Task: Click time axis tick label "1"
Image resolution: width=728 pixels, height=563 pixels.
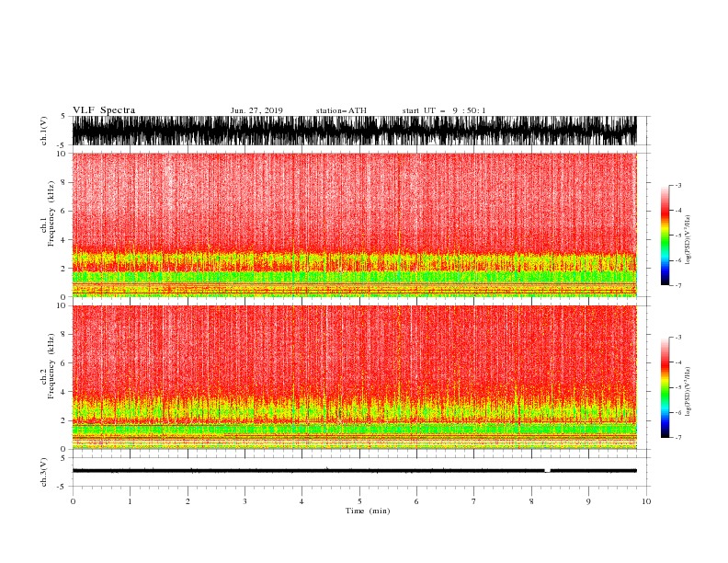Action: (130, 501)
